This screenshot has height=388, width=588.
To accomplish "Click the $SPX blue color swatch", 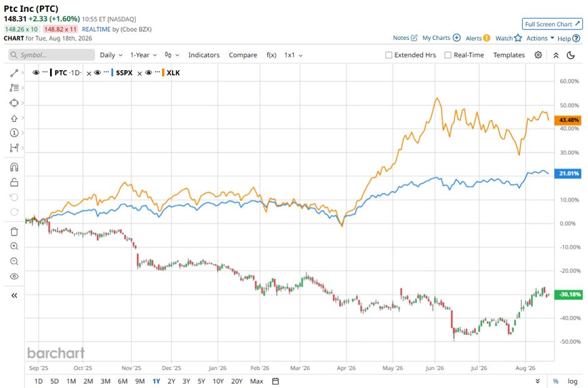I will [x=112, y=72].
